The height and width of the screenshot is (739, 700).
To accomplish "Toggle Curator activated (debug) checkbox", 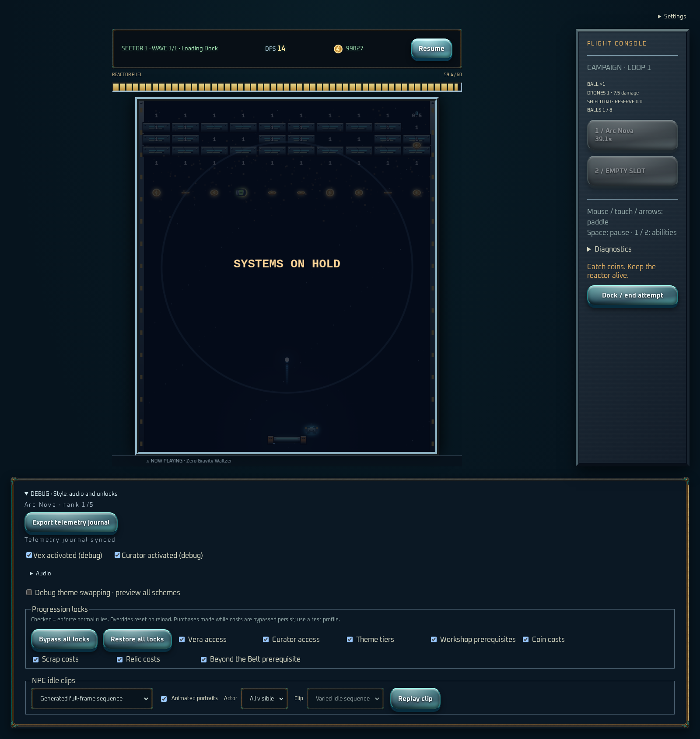I will coord(117,555).
